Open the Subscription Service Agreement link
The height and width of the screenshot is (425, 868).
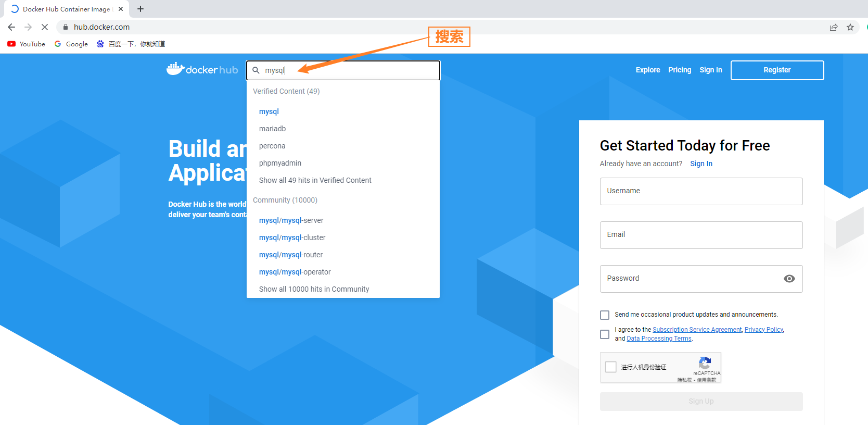tap(697, 330)
